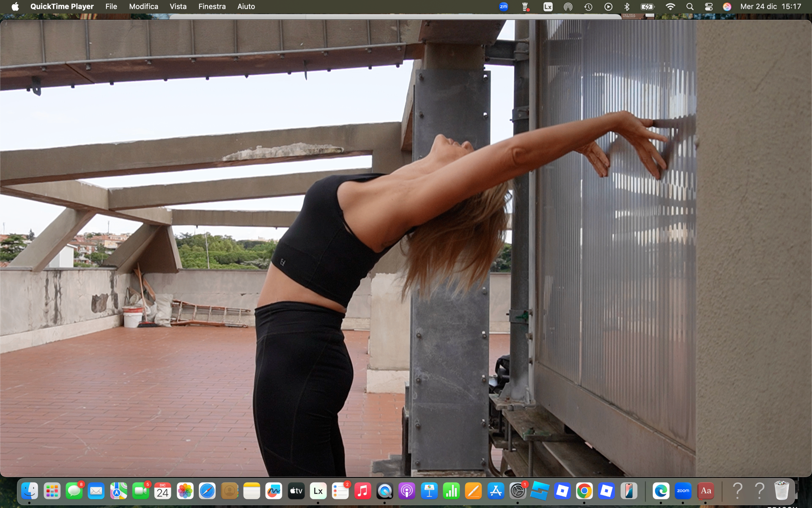Open the Apple menu
812x508 pixels.
point(15,6)
